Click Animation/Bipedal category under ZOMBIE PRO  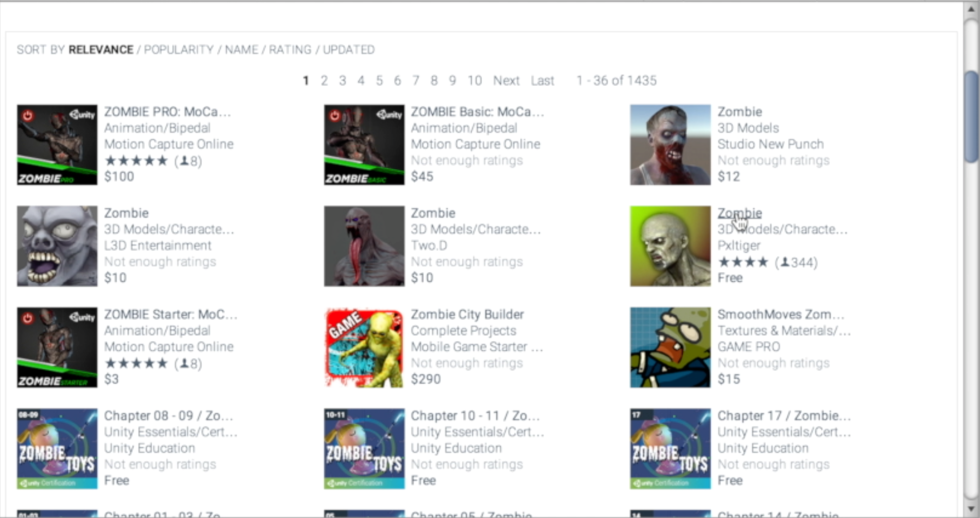tap(157, 128)
